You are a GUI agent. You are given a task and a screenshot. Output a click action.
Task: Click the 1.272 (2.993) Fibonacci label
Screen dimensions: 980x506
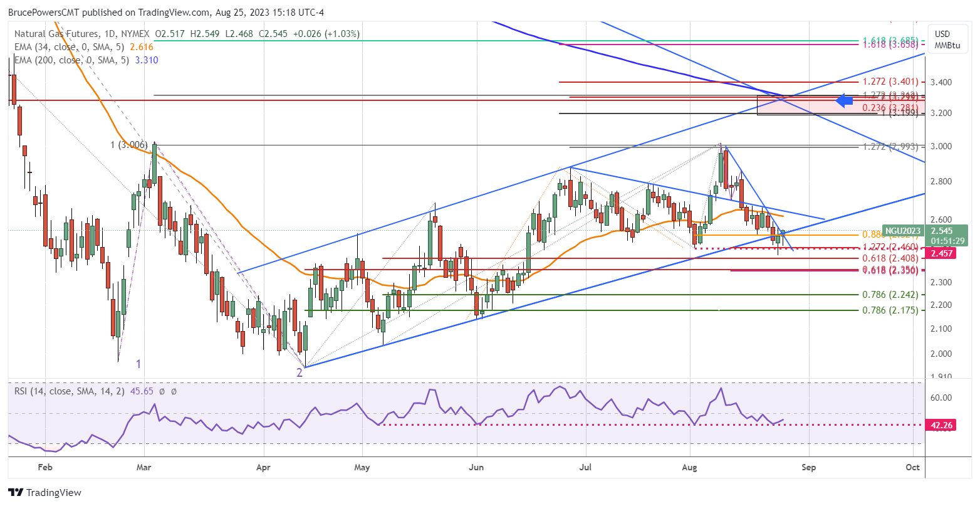[890, 146]
